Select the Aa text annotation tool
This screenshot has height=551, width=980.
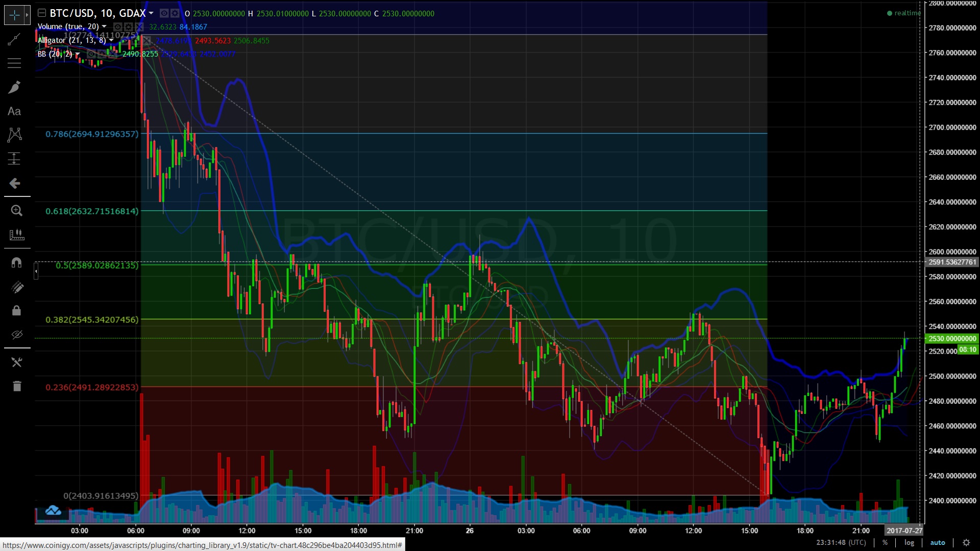[14, 111]
